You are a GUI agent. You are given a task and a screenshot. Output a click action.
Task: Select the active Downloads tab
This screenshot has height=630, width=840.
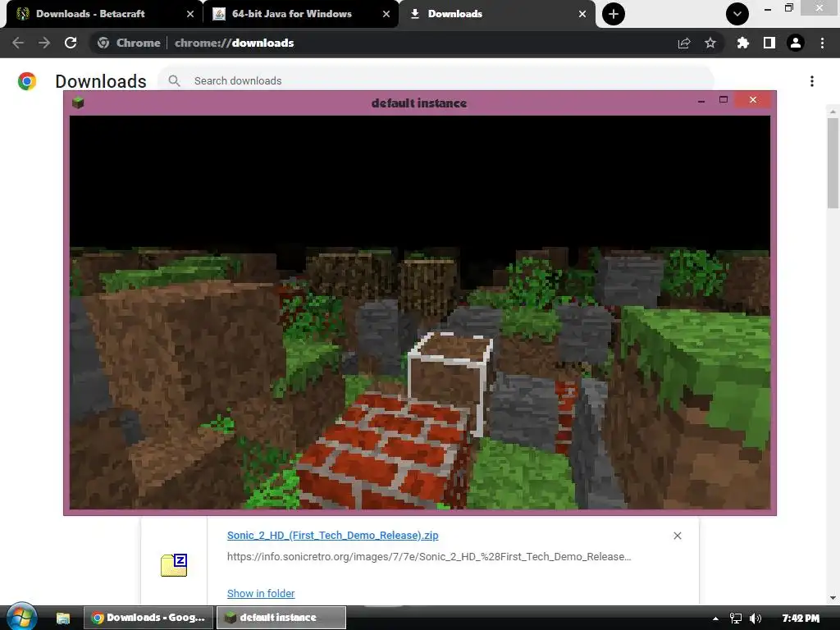[x=497, y=14]
